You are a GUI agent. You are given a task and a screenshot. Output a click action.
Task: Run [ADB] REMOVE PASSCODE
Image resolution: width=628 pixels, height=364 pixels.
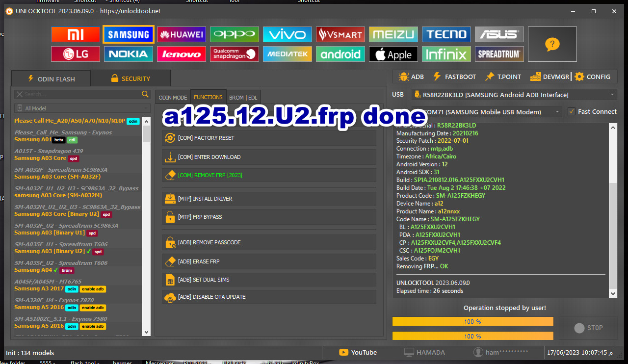(269, 242)
